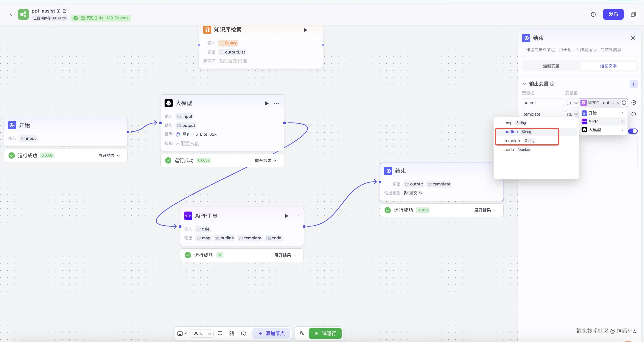Click the 试运行 test run button

click(325, 333)
